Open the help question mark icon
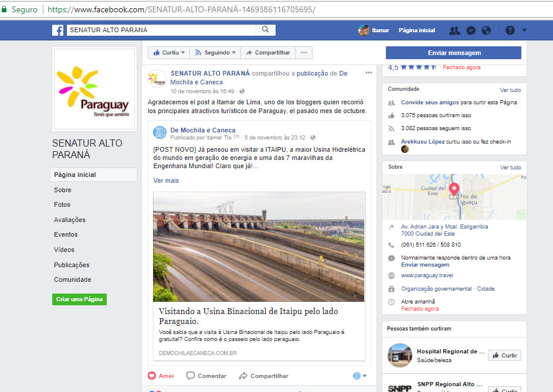Viewport: 553px width, 392px height. [x=510, y=30]
